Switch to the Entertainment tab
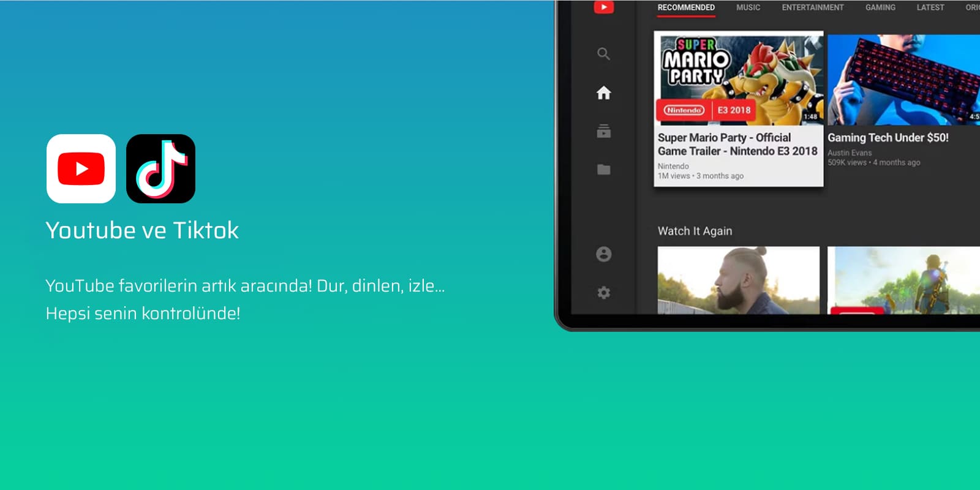This screenshot has width=980, height=490. (x=813, y=7)
